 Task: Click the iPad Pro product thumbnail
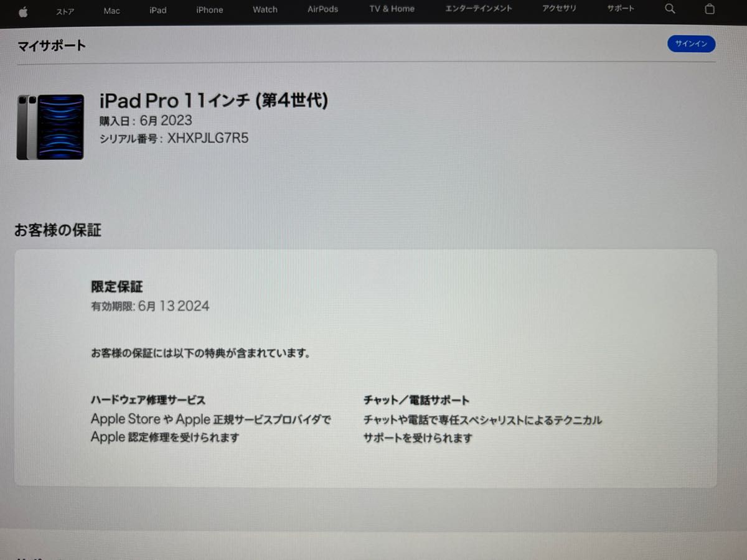coord(50,127)
